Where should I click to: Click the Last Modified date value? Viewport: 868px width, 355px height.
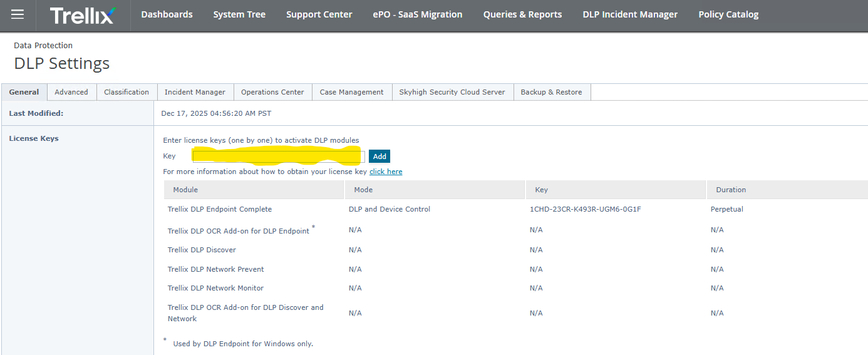click(x=216, y=113)
